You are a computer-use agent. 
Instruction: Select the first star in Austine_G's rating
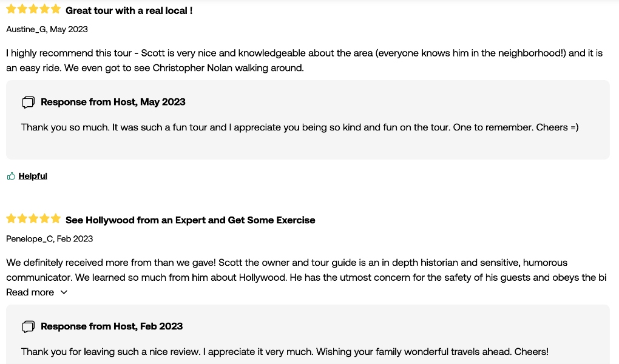click(11, 9)
